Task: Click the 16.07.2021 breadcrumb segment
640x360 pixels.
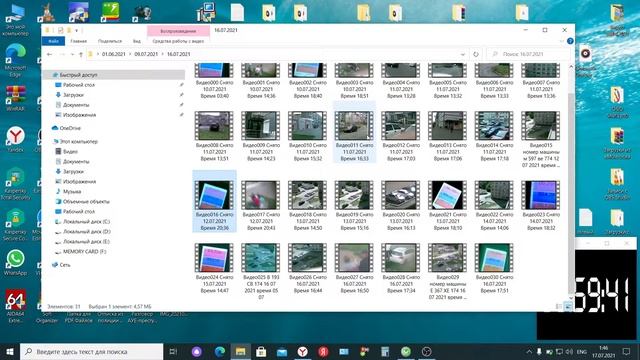Action: 178,54
